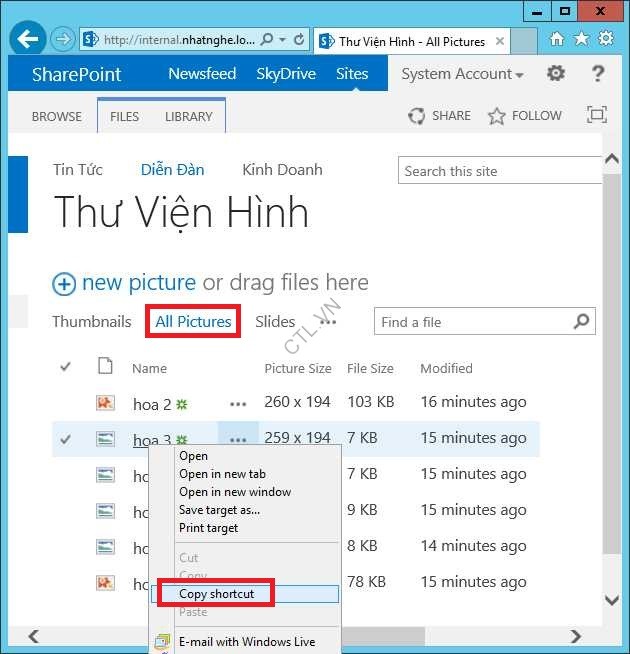The image size is (630, 654).
Task: Toggle the select-all checkmark in header
Action: (x=66, y=367)
